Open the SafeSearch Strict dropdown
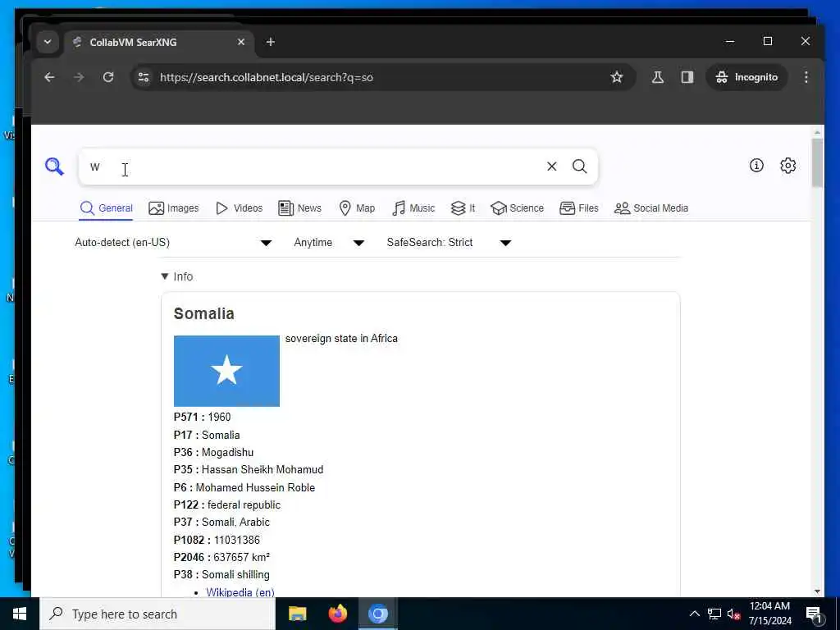This screenshot has width=840, height=630. coord(449,243)
